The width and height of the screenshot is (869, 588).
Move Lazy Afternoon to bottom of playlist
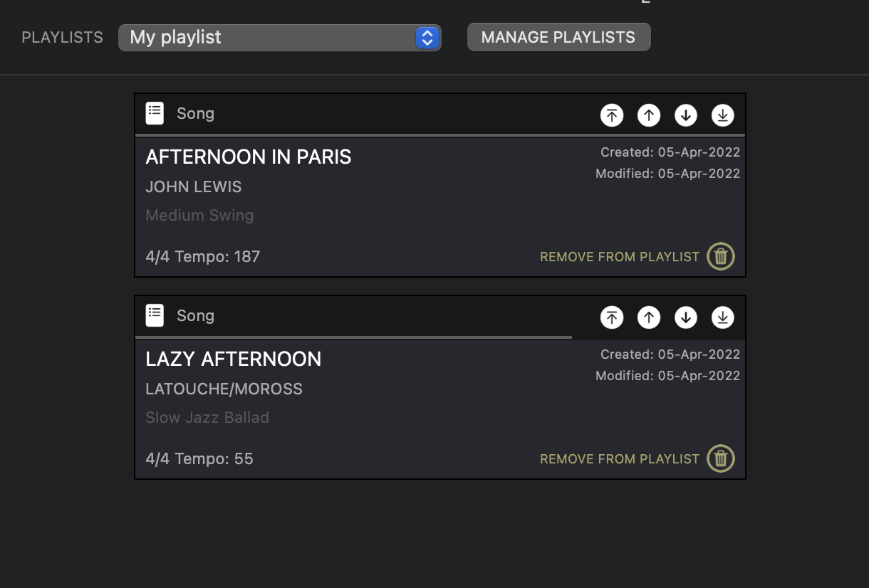point(723,317)
